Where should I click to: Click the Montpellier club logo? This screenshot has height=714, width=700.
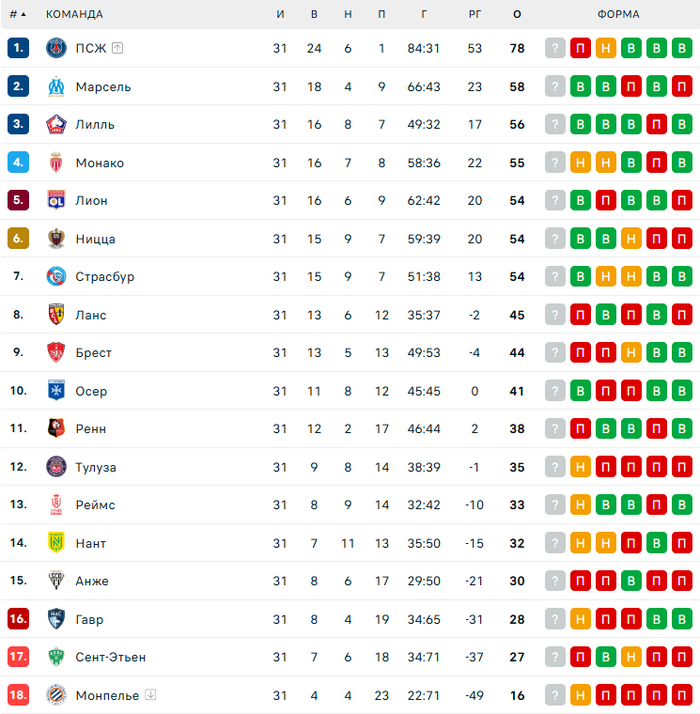[56, 694]
